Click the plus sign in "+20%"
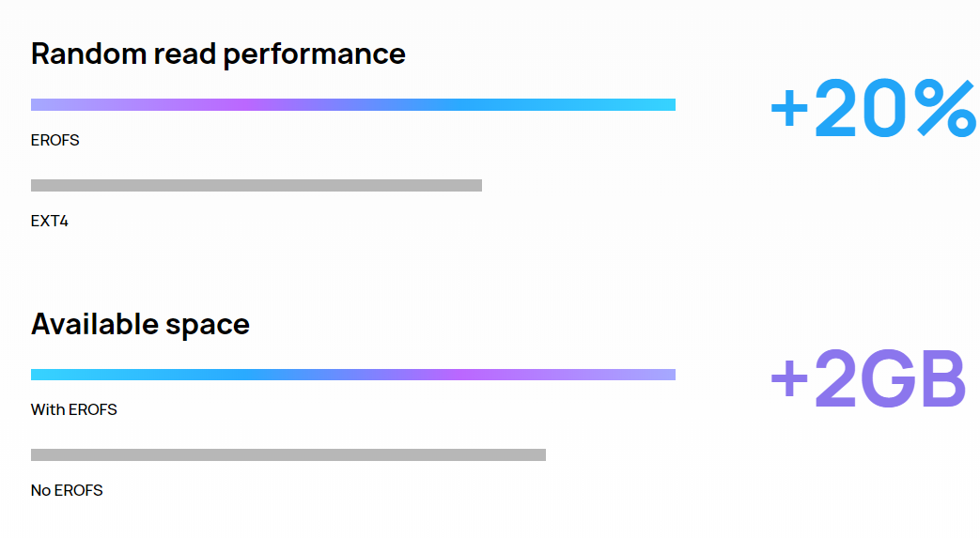Viewport: 980px width, 538px height. pos(789,111)
